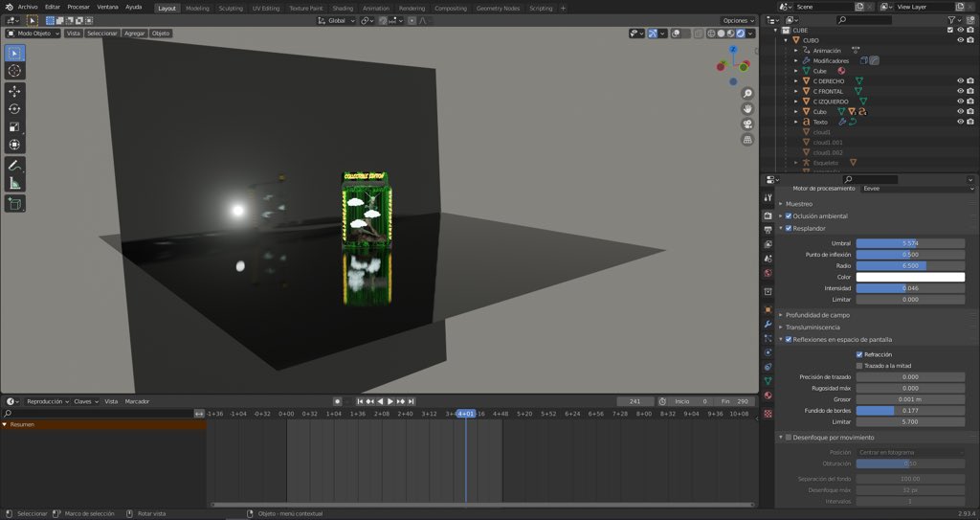This screenshot has width=980, height=520.
Task: Click the pan view hand icon
Action: coord(747,109)
